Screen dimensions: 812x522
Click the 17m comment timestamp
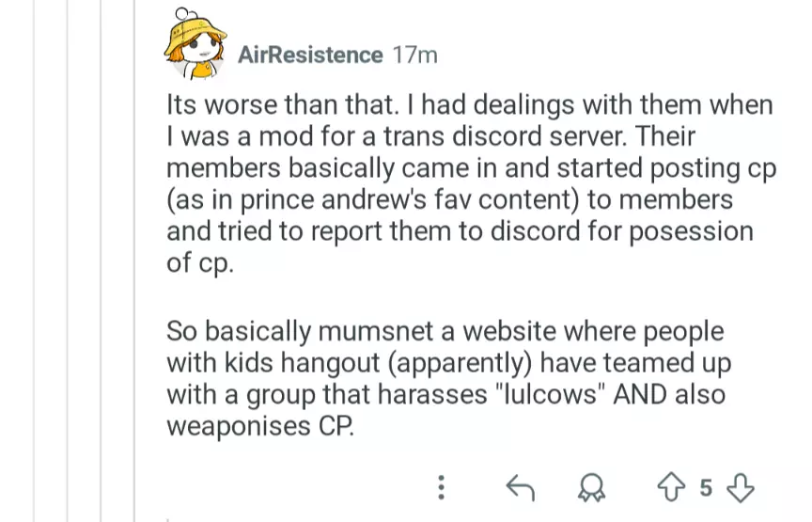[414, 55]
